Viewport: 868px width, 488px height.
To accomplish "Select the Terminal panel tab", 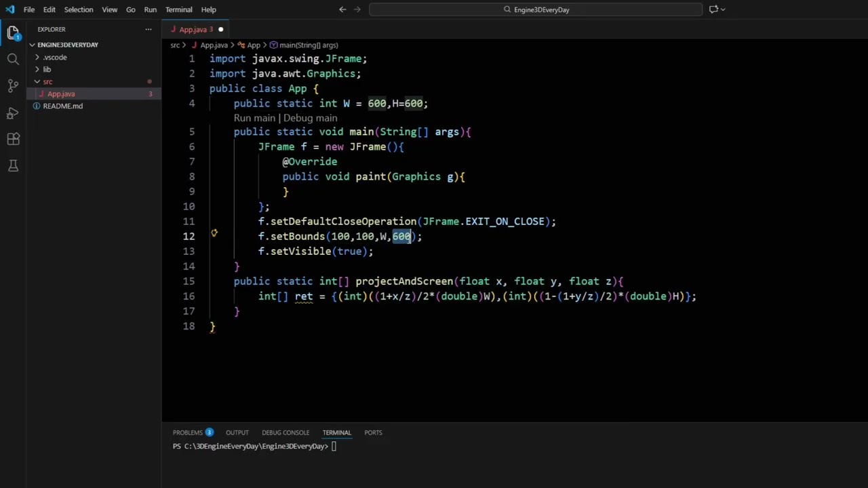I will 336,432.
